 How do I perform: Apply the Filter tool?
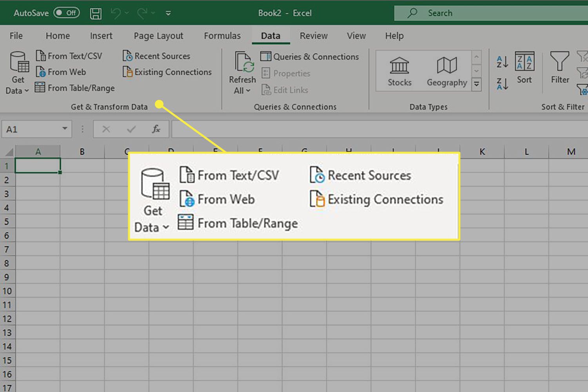tap(559, 69)
